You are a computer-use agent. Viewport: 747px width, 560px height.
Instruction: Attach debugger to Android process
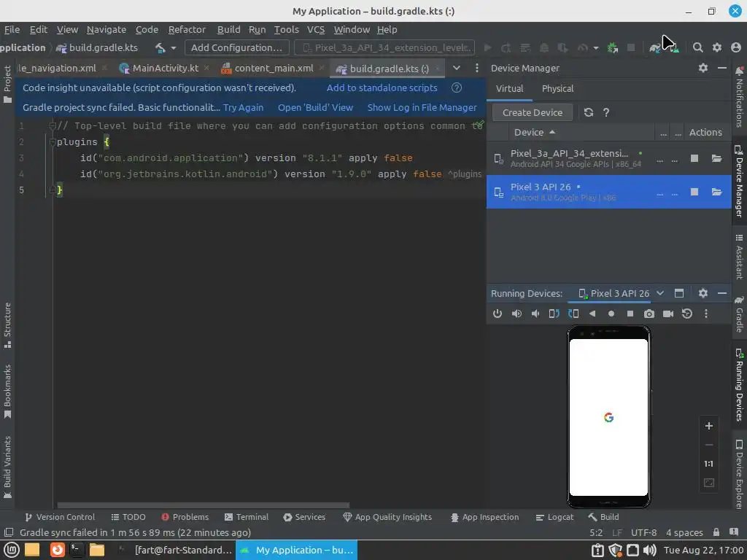[613, 47]
